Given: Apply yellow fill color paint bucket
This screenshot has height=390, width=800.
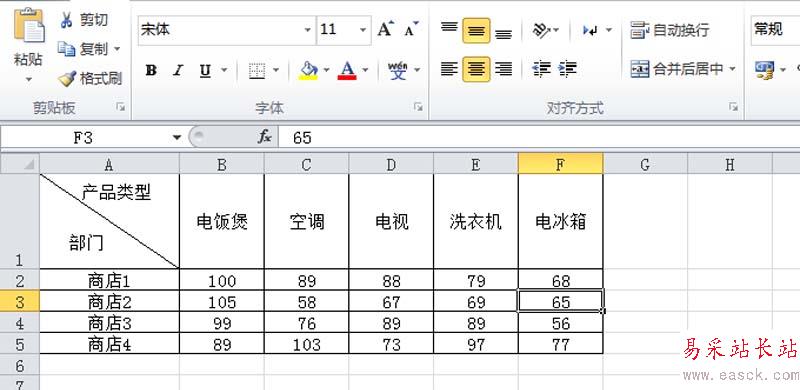Looking at the screenshot, I should pos(308,70).
